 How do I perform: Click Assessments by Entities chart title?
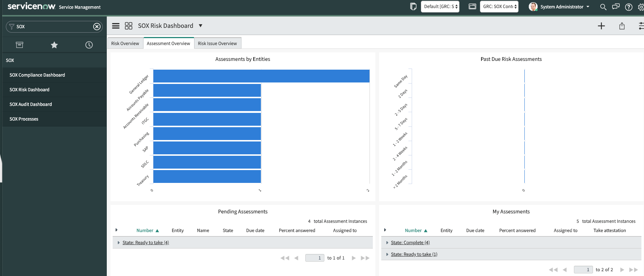tap(243, 59)
